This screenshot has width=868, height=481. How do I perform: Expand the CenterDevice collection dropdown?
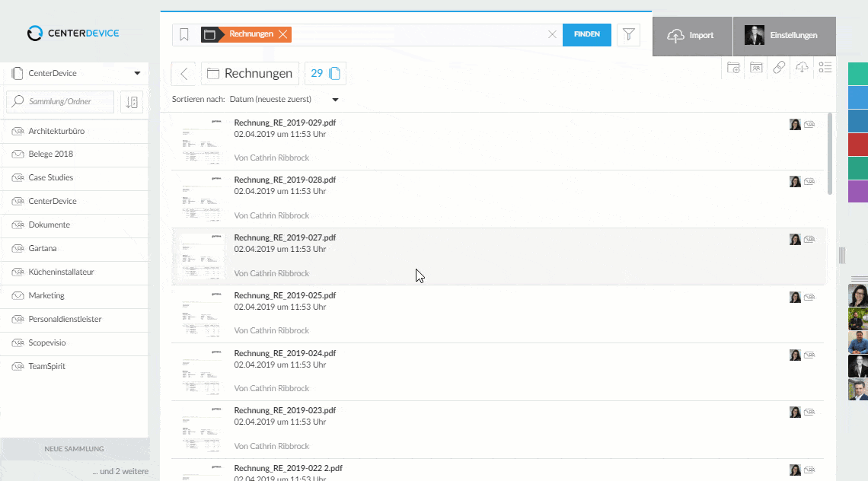click(137, 74)
